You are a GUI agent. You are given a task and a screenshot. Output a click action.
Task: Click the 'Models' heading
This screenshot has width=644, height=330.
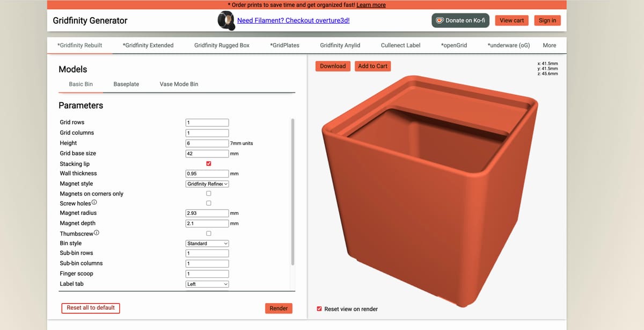[x=72, y=69]
